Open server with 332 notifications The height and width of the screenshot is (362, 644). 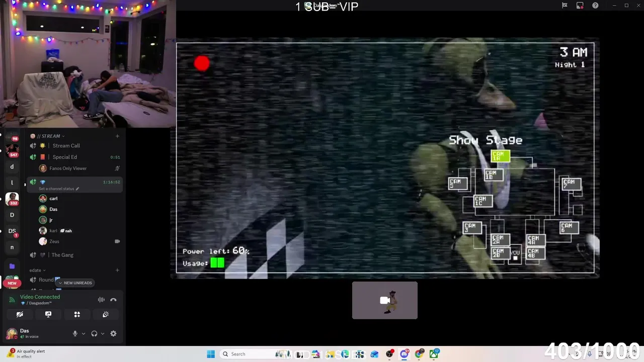12,199
